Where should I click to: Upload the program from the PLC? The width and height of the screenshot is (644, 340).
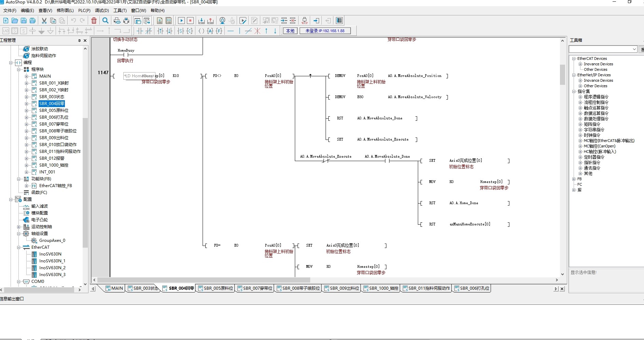point(210,21)
